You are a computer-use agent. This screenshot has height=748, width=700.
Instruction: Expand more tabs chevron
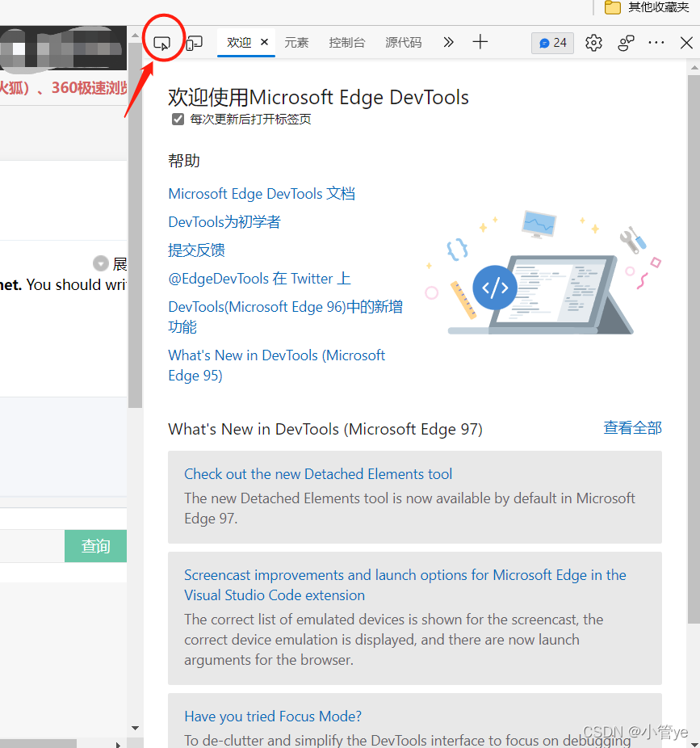point(448,43)
